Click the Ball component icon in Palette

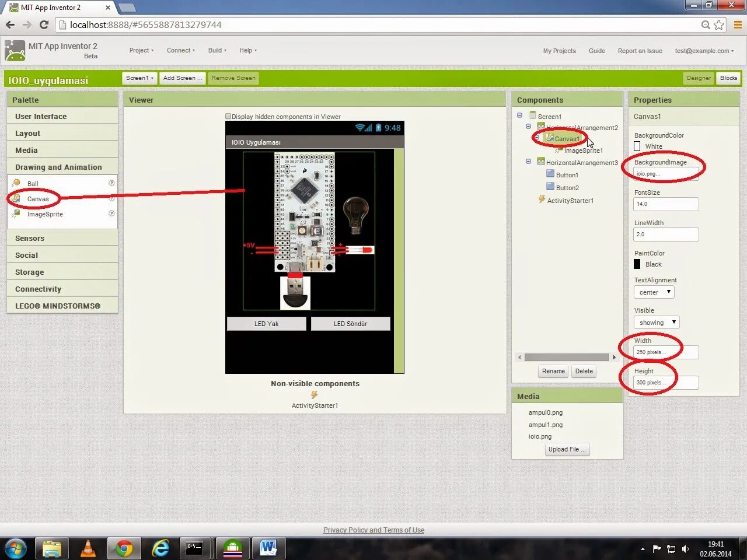coord(16,183)
